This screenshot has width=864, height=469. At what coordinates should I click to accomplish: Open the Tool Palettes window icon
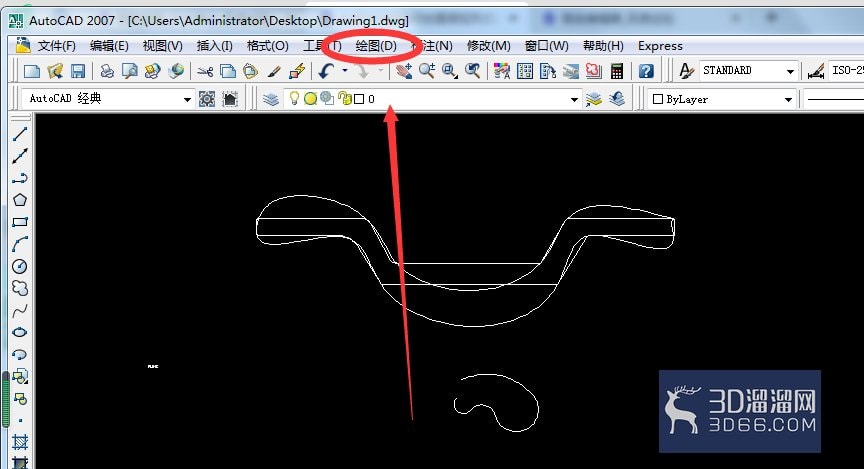coord(548,71)
